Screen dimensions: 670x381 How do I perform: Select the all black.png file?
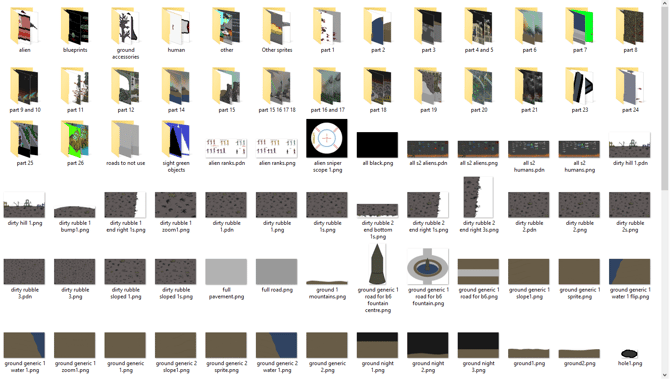(x=377, y=145)
